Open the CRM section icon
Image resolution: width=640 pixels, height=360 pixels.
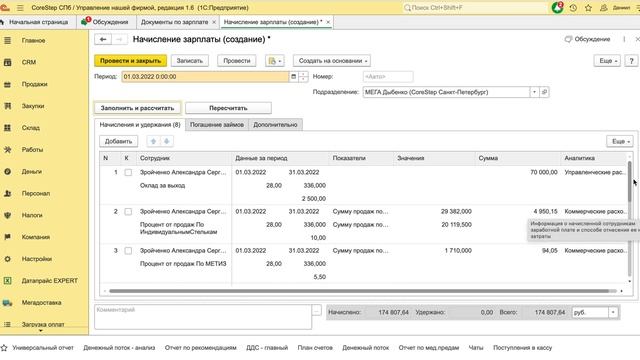click(7, 62)
